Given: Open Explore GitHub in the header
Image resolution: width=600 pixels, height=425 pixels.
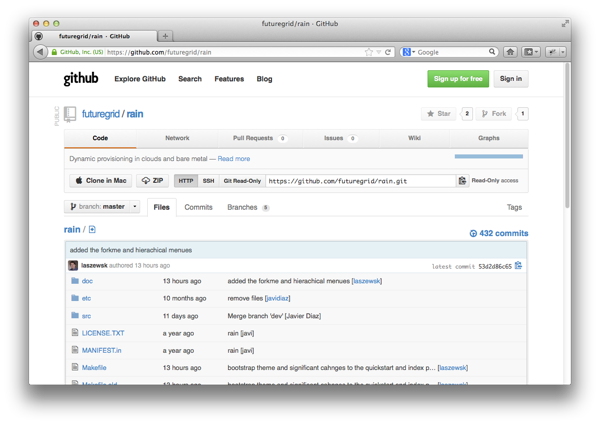Looking at the screenshot, I should tap(140, 79).
